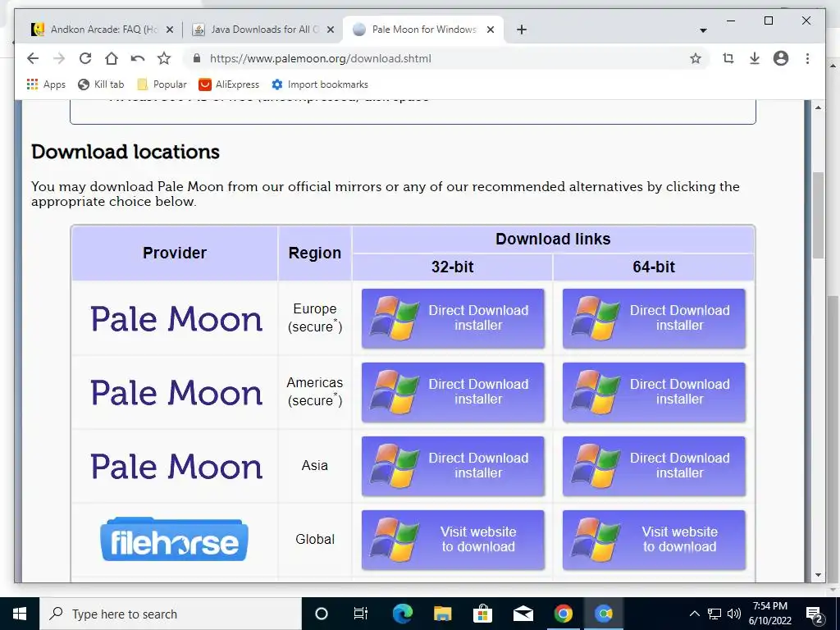Open the notification center icon
840x630 pixels.
pyautogui.click(x=815, y=614)
